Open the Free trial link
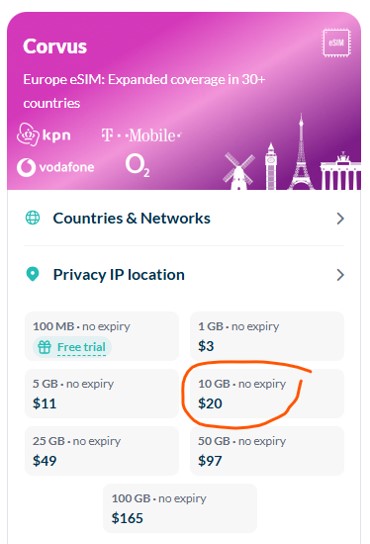370x544 pixels. pos(81,347)
